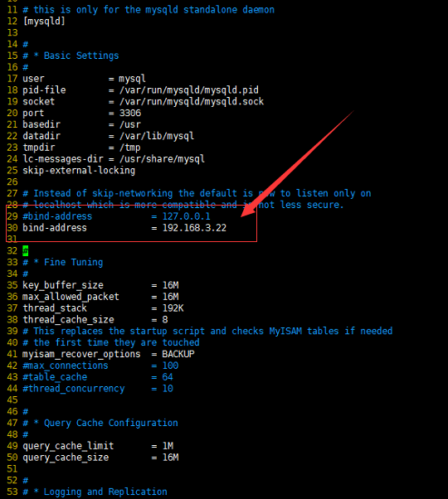Select the 'user' setting name
The image size is (448, 499).
[x=33, y=79]
